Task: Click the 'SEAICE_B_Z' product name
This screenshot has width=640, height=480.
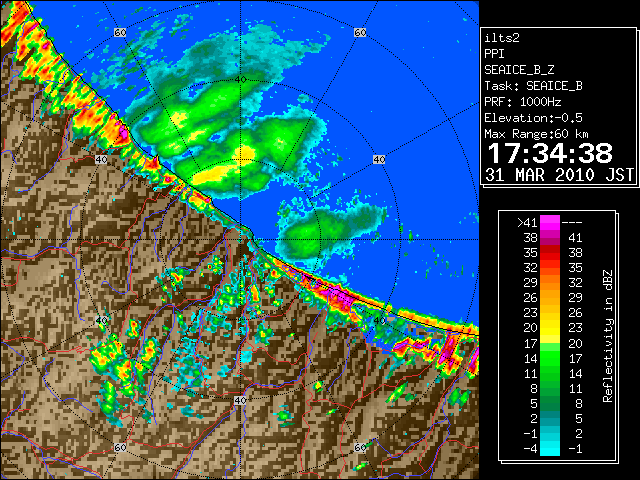Action: 519,70
